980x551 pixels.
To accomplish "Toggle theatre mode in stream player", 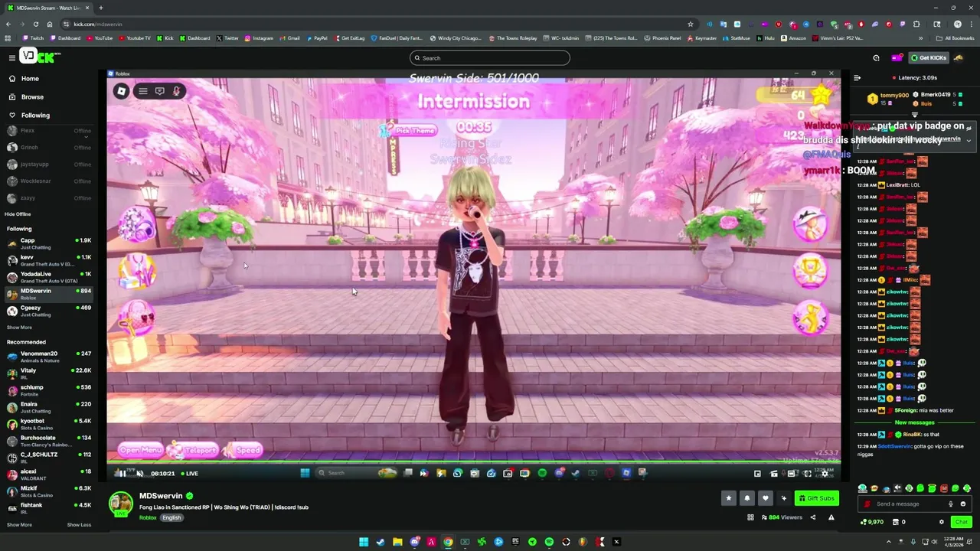I will tap(791, 474).
